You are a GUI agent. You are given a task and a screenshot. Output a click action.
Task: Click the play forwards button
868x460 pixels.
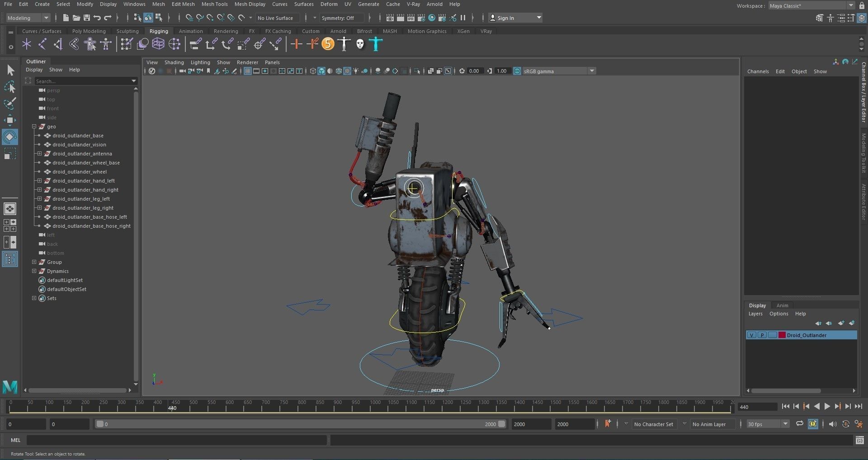coord(827,407)
